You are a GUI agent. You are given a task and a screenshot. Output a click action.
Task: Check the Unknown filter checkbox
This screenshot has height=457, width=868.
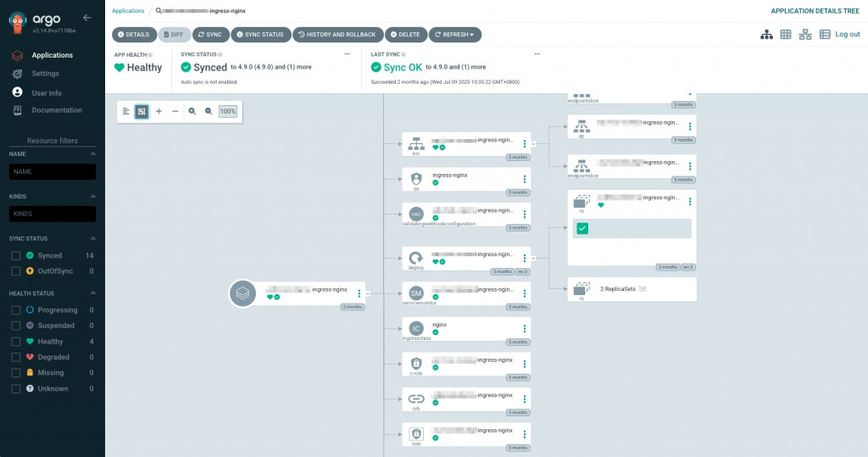[16, 389]
